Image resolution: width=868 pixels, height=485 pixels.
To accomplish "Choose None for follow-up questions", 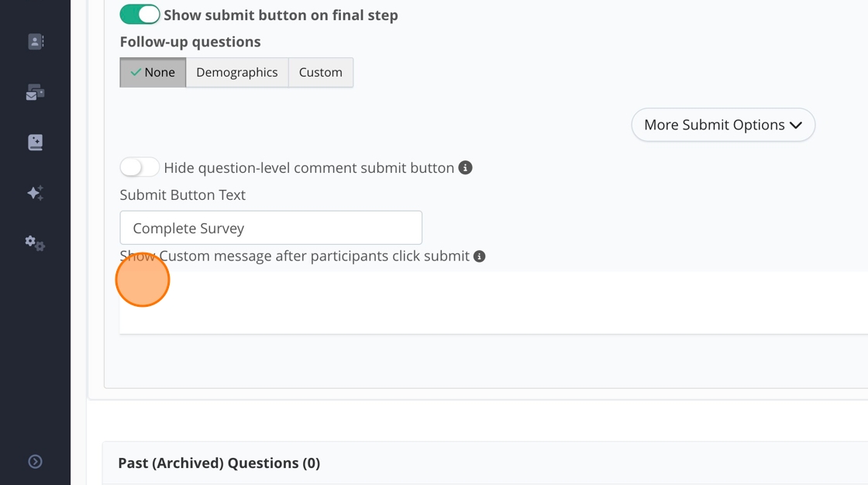I will pyautogui.click(x=153, y=72).
